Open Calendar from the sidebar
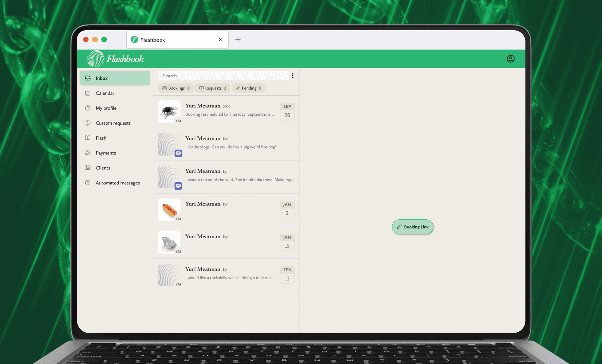This screenshot has height=364, width=602. [105, 93]
